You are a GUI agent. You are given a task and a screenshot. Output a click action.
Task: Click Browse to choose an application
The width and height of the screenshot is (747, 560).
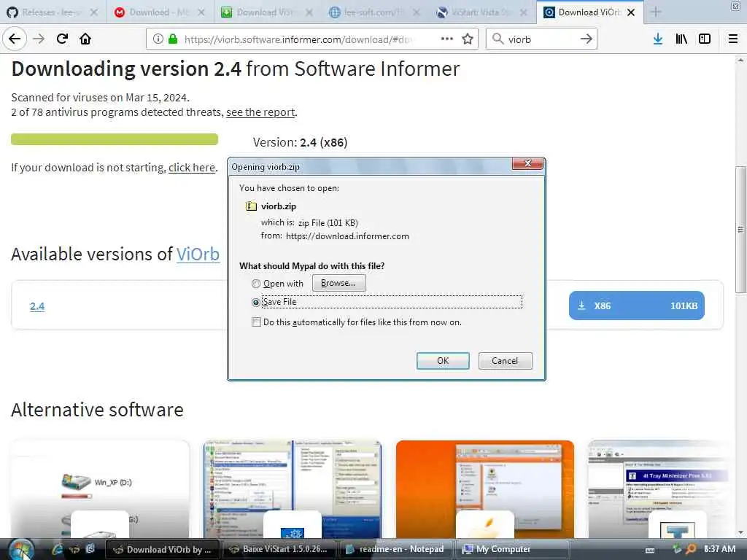coord(338,283)
